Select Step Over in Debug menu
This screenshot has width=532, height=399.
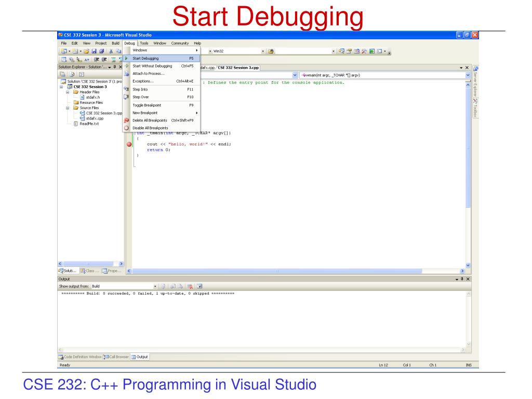coord(162,97)
